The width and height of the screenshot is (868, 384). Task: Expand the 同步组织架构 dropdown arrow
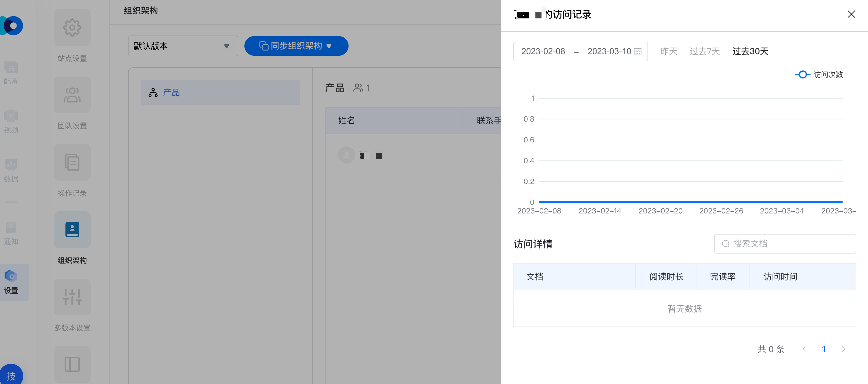tap(329, 46)
